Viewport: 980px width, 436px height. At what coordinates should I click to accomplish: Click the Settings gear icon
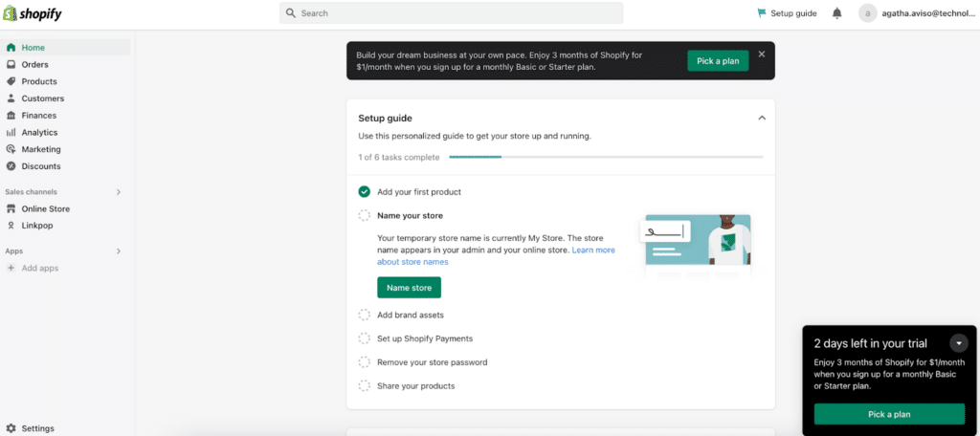pos(11,428)
